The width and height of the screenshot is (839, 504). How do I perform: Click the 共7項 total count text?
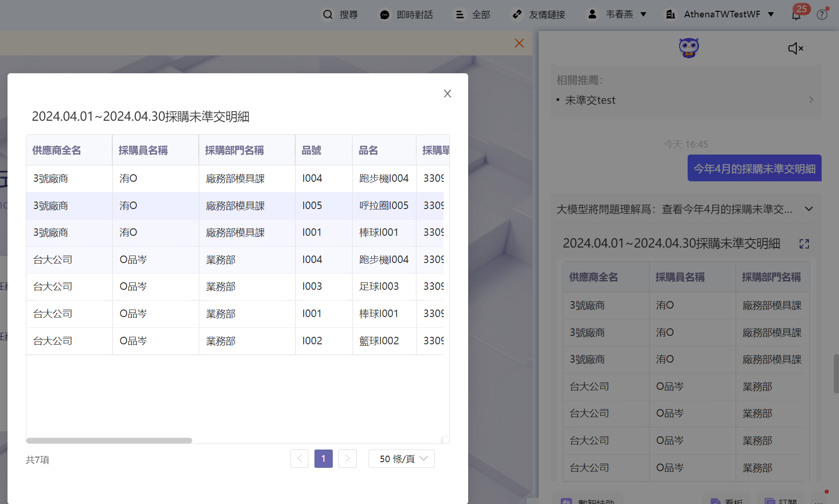(37, 459)
